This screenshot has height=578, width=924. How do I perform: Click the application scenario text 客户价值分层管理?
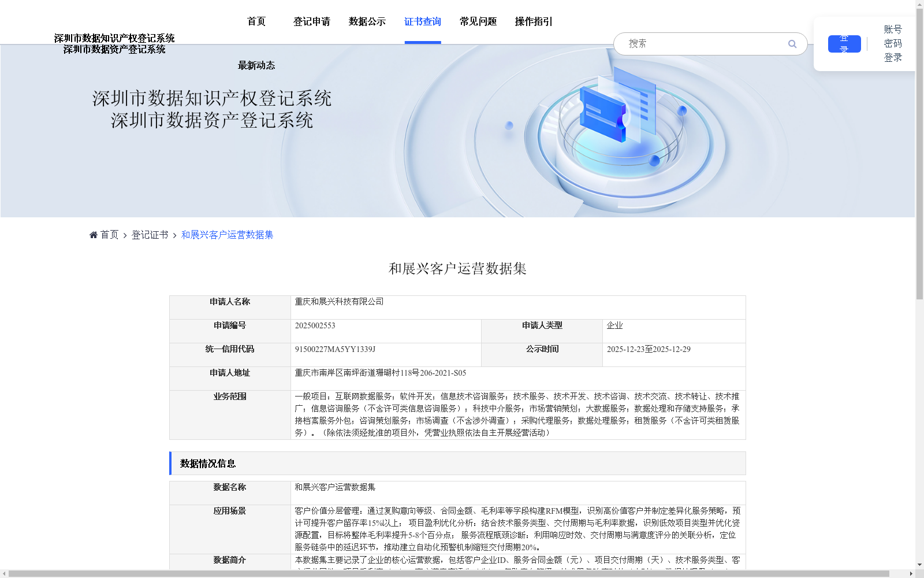coord(517,529)
